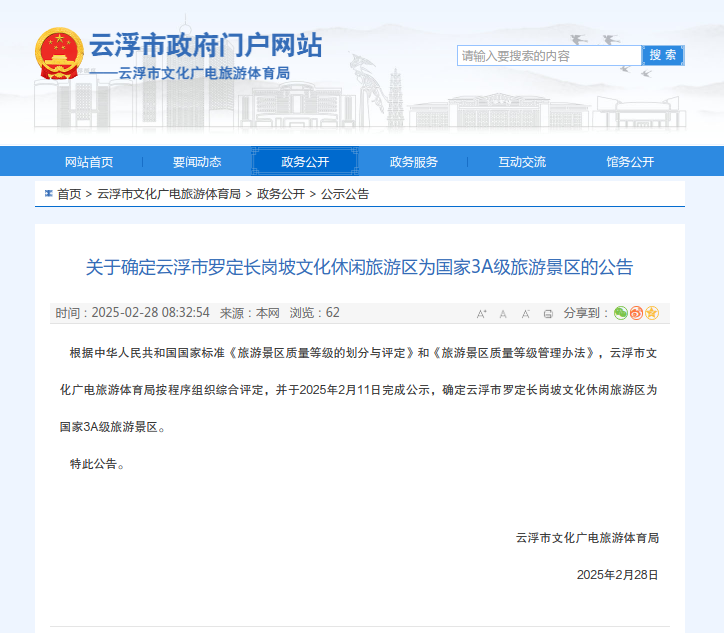The image size is (724, 633).
Task: Click the print page icon
Action: point(548,314)
